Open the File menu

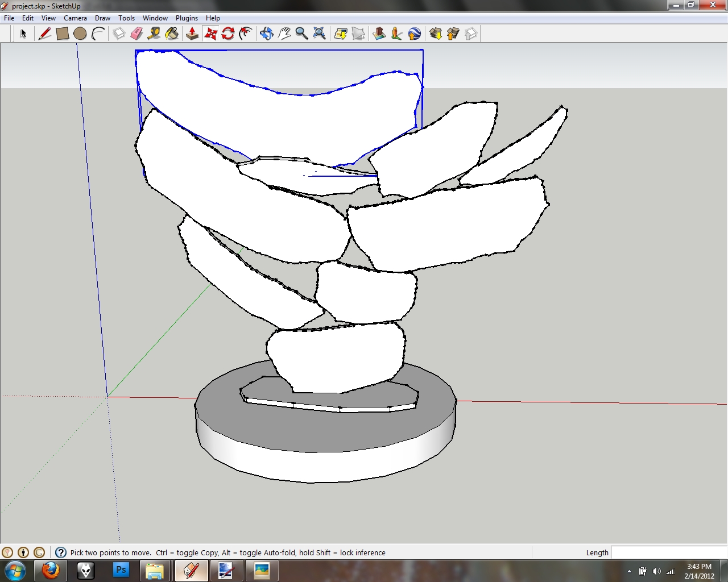9,18
